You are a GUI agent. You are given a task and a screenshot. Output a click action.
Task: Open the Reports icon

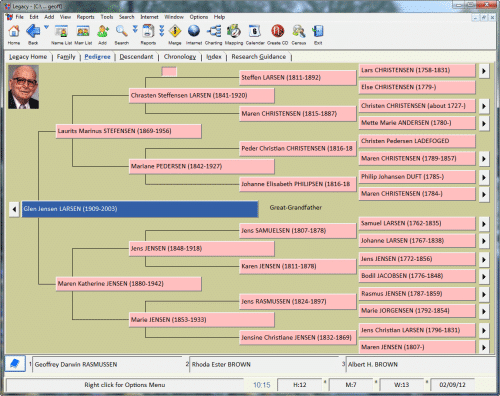[148, 31]
